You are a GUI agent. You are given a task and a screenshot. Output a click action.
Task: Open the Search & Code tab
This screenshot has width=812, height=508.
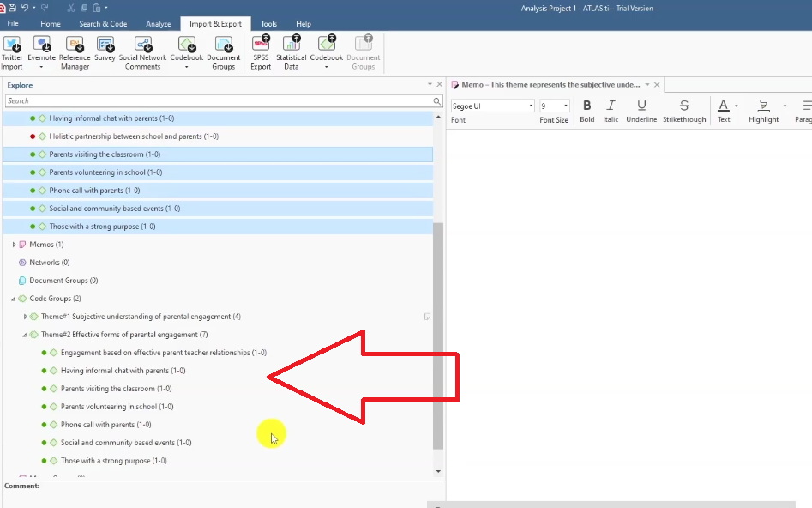tap(103, 24)
